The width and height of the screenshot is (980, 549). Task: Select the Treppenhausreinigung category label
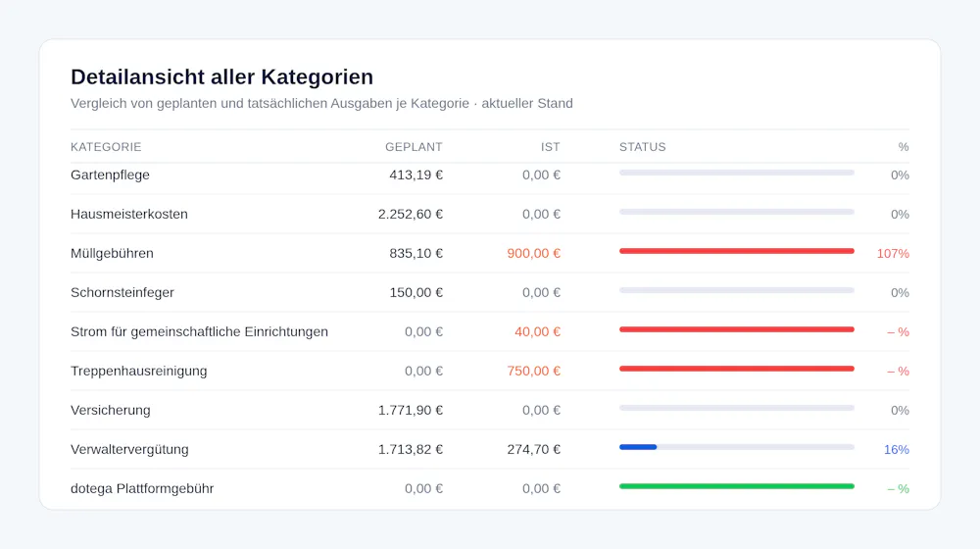point(139,371)
